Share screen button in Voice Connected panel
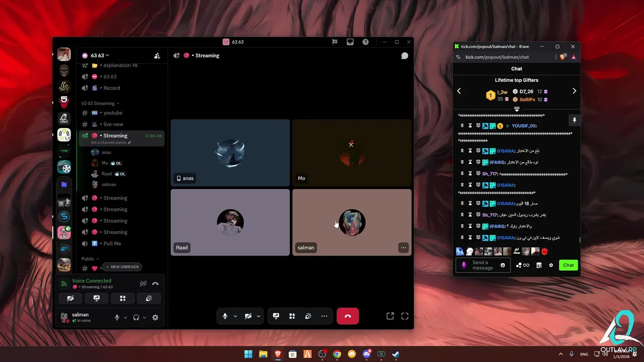The width and height of the screenshot is (644, 362). pyautogui.click(x=97, y=298)
